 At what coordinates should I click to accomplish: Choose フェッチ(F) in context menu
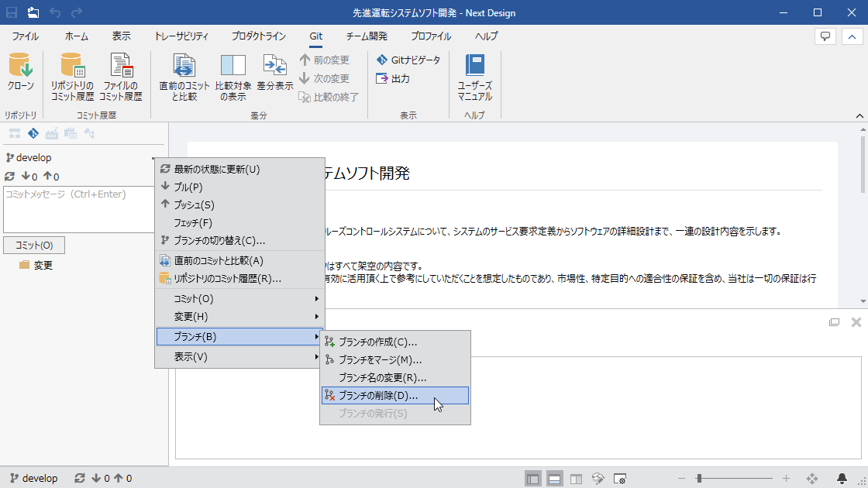coord(239,223)
